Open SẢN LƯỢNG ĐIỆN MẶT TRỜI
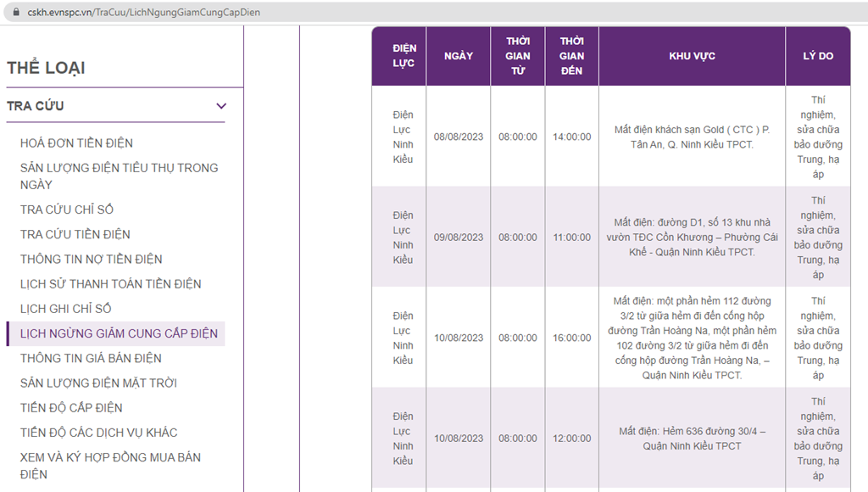Screen dimensions: 868x492 pos(98,383)
